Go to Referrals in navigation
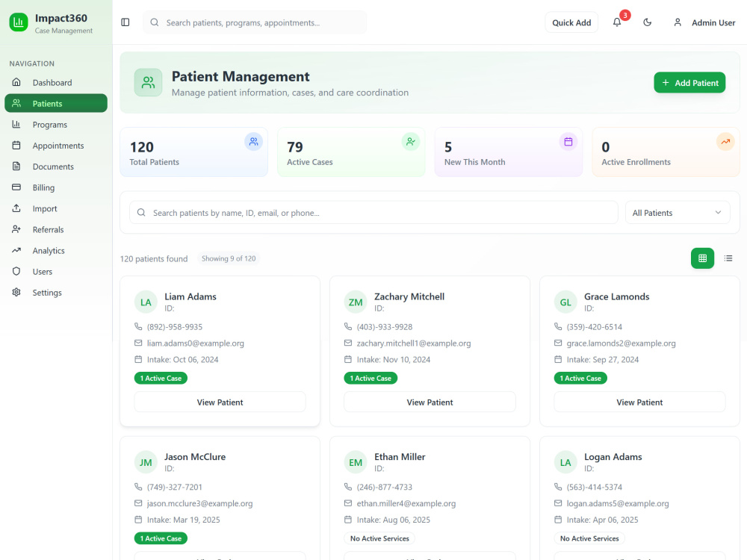The width and height of the screenshot is (747, 560). point(56,229)
